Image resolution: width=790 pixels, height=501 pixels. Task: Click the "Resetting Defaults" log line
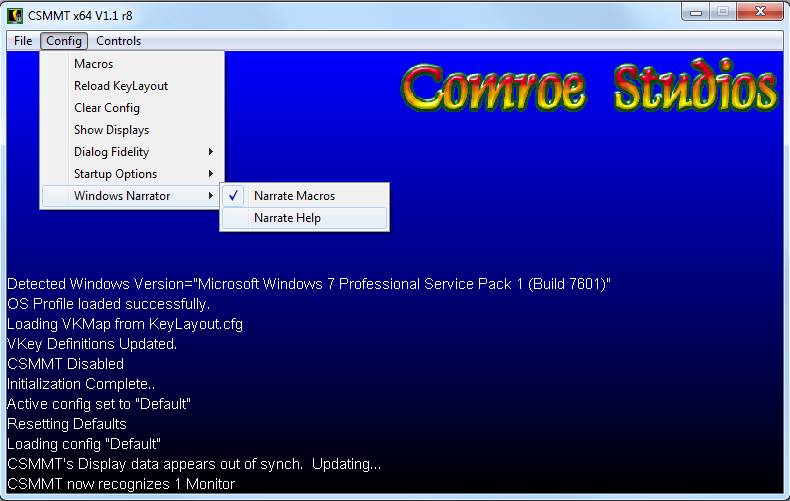point(67,424)
